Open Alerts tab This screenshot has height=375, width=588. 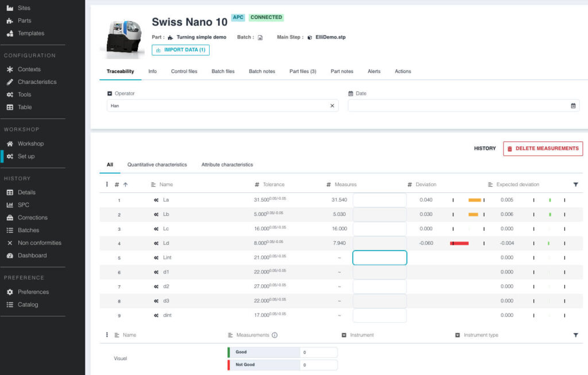(374, 71)
